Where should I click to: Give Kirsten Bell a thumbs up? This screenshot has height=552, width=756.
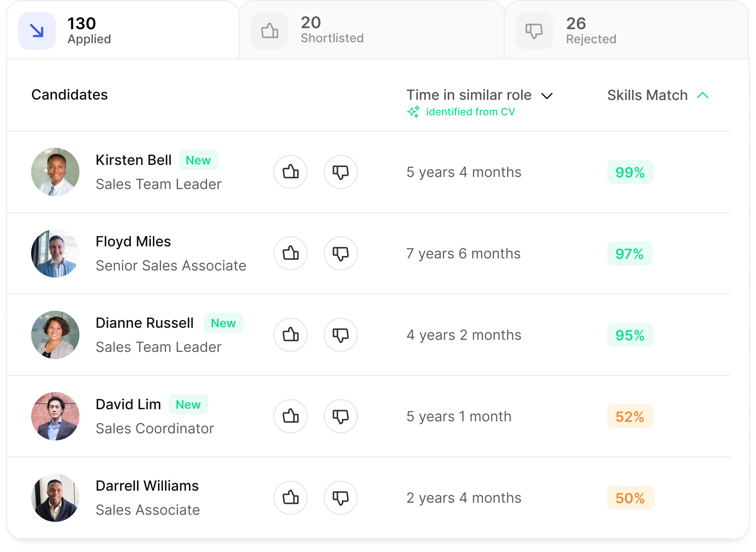click(x=291, y=172)
